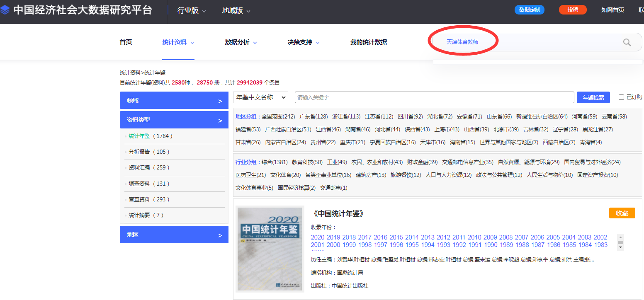The image size is (644, 300).
Task: Open the 2020 yearbook edition
Action: (318, 237)
